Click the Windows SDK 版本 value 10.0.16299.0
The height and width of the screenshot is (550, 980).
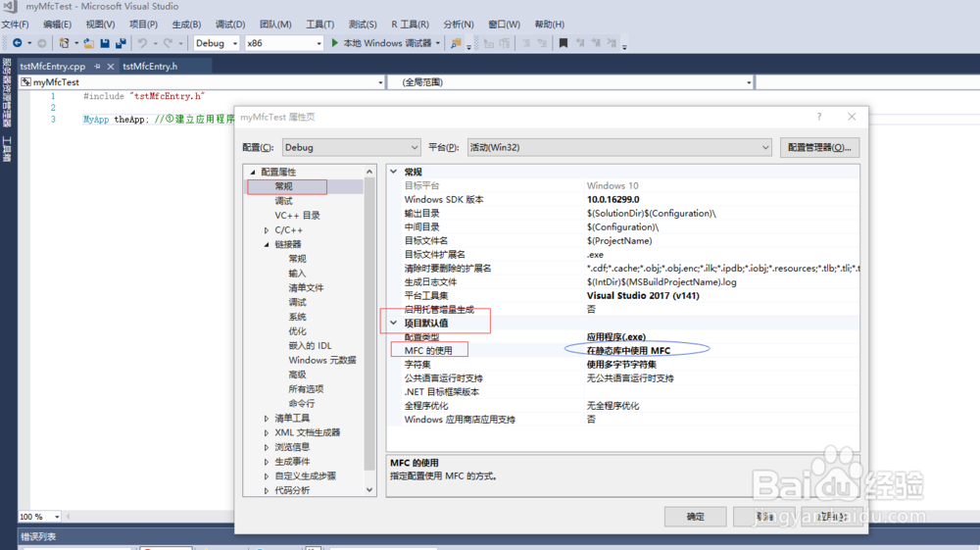click(x=613, y=199)
